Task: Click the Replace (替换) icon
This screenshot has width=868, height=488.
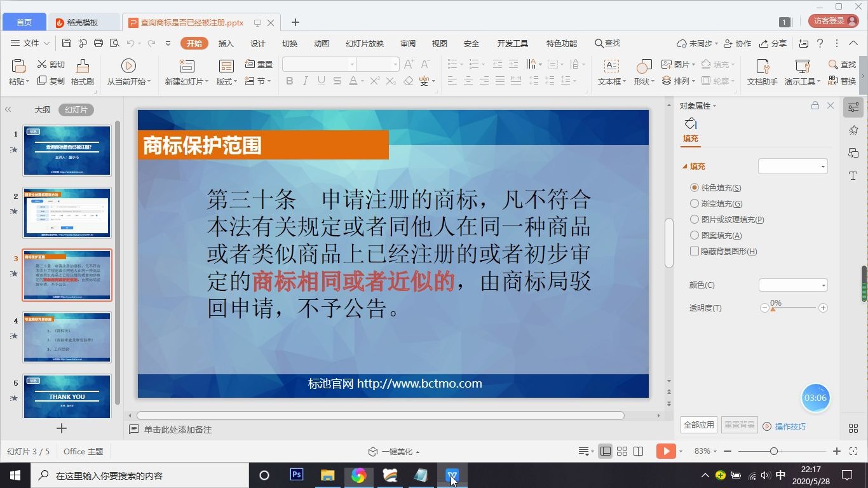Action: pyautogui.click(x=842, y=81)
